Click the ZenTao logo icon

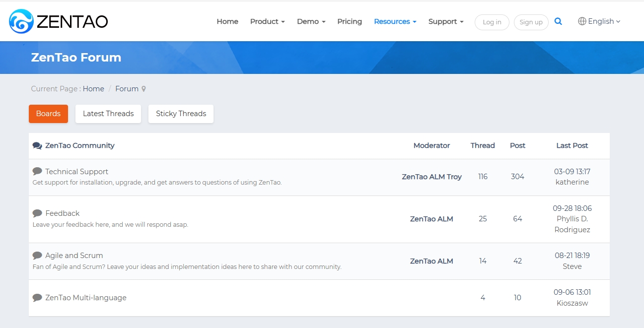pos(21,21)
